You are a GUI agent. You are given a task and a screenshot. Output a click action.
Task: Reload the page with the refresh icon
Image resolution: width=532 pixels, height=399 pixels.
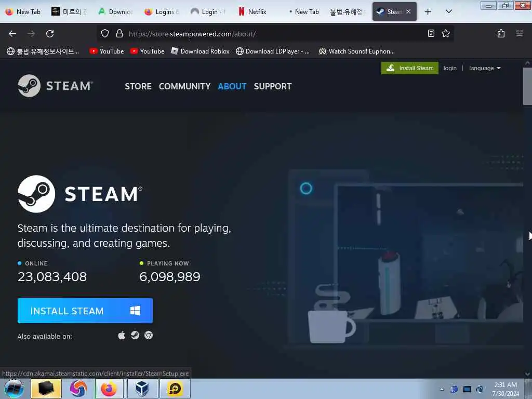(x=50, y=34)
